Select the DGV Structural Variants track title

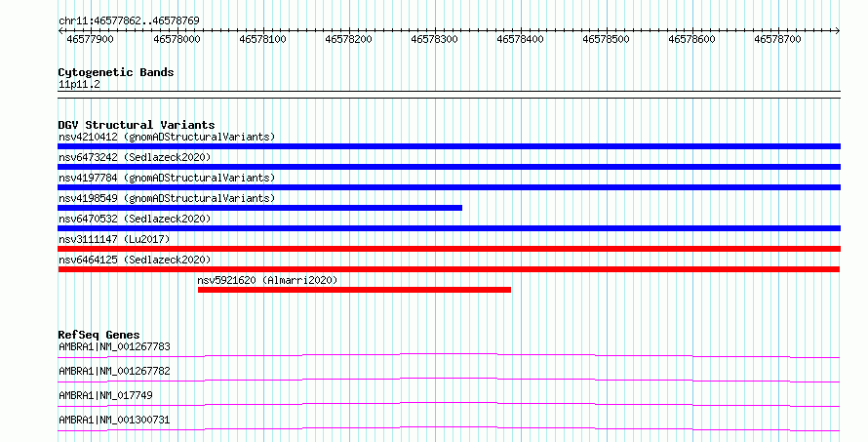[137, 125]
